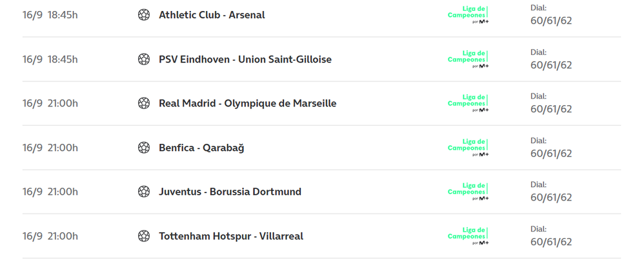The image size is (644, 260).
Task: Click the football icon beside Tottenham Hotspur match
Action: click(x=144, y=236)
